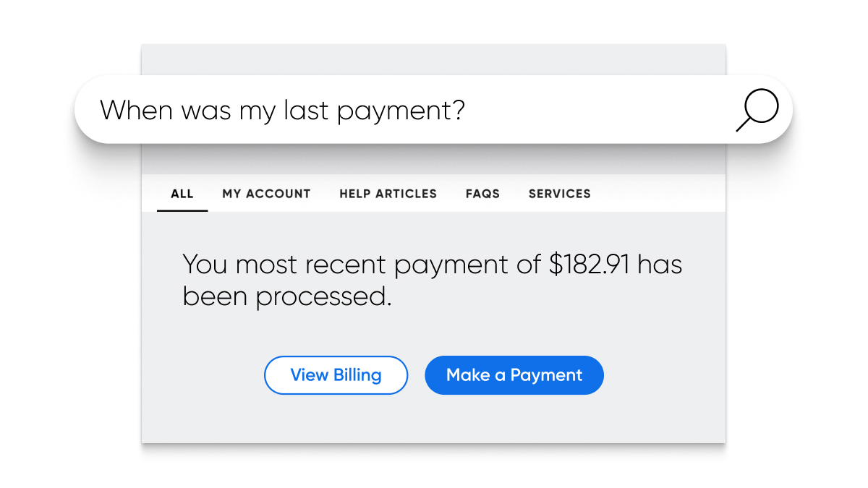Click the magnifying glass search icon
The height and width of the screenshot is (488, 868).
(x=757, y=111)
